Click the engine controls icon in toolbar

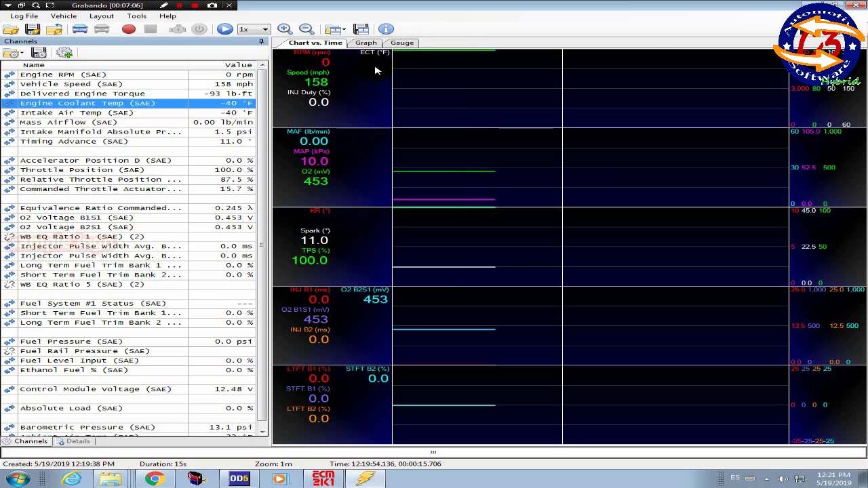pos(178,29)
